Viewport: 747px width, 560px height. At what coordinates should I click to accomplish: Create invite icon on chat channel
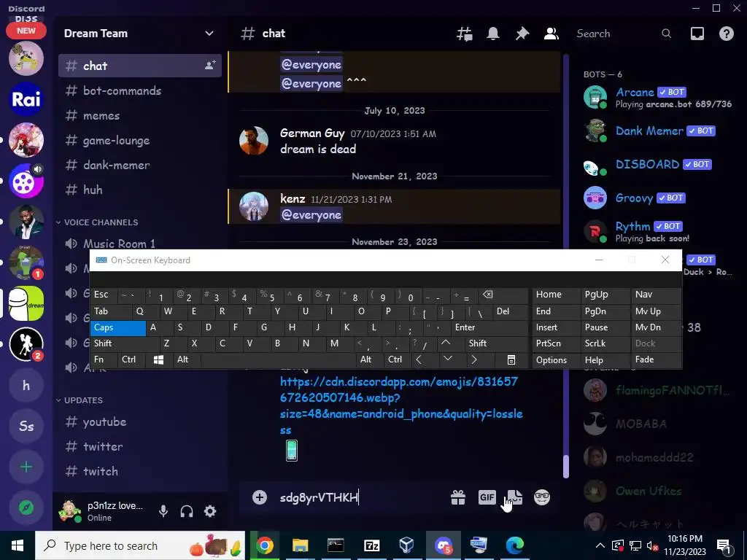tap(210, 65)
